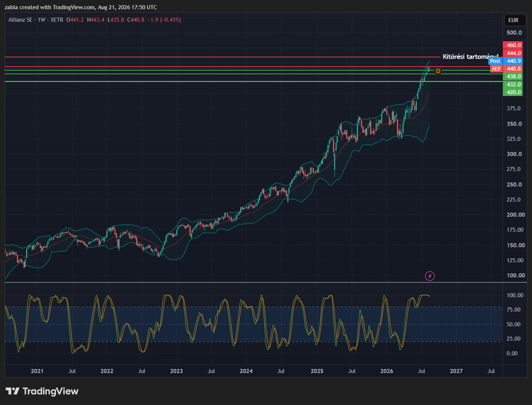Click 275.0 on the price axis

[x=514, y=169]
